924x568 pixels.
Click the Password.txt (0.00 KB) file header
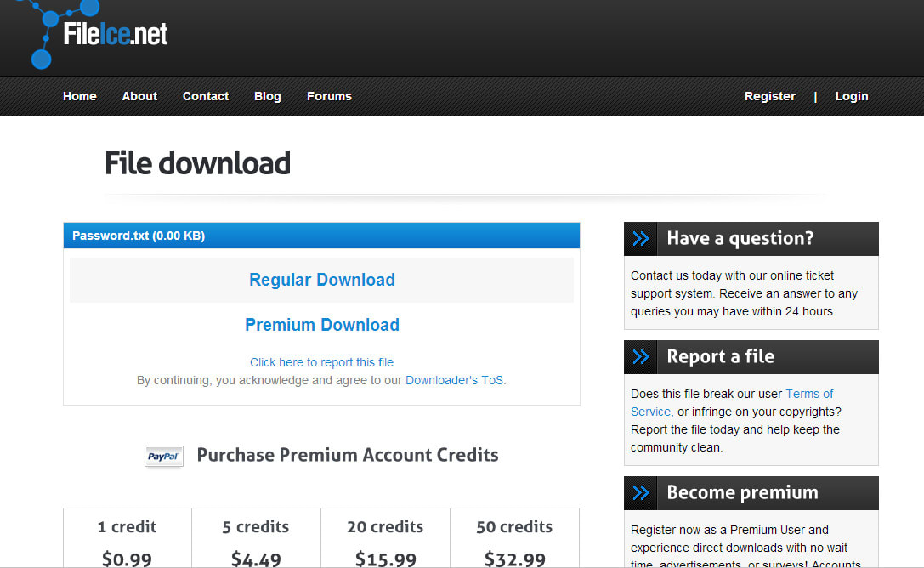[322, 236]
